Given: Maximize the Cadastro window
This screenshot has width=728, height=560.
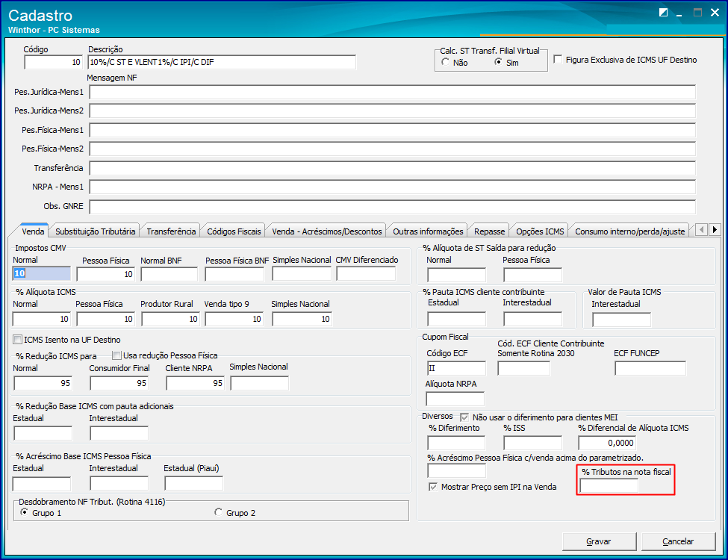Looking at the screenshot, I should [697, 13].
